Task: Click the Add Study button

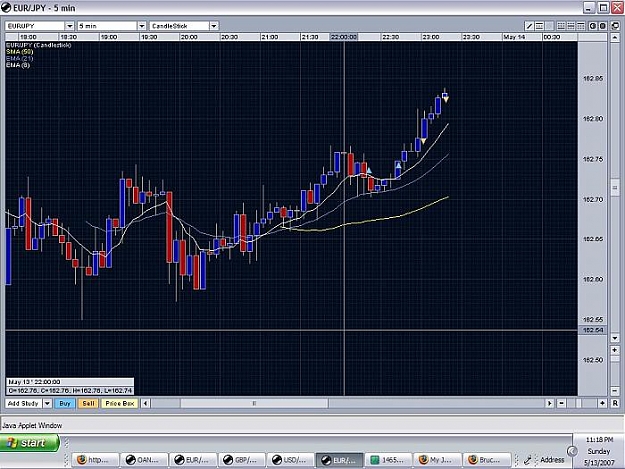Action: coord(24,404)
